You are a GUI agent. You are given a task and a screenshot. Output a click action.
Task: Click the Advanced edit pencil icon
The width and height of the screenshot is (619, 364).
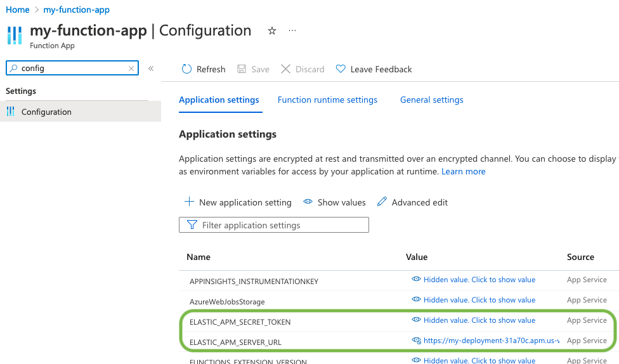pos(382,202)
